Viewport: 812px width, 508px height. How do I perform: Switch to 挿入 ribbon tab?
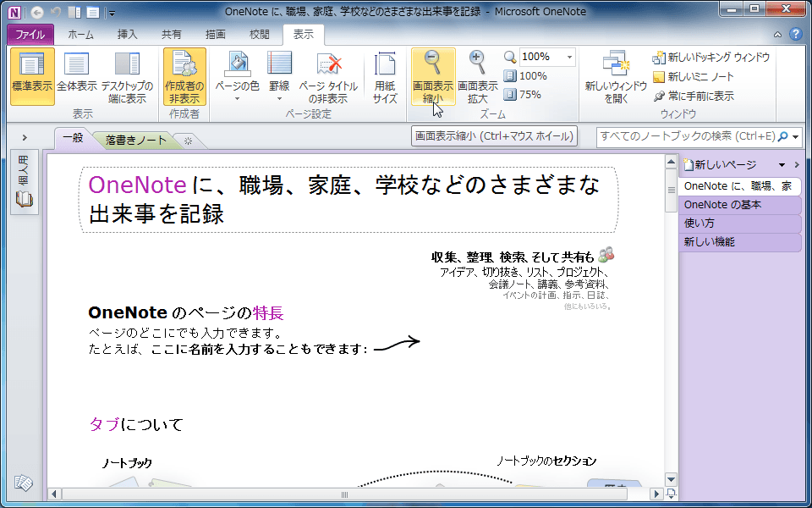coord(128,35)
